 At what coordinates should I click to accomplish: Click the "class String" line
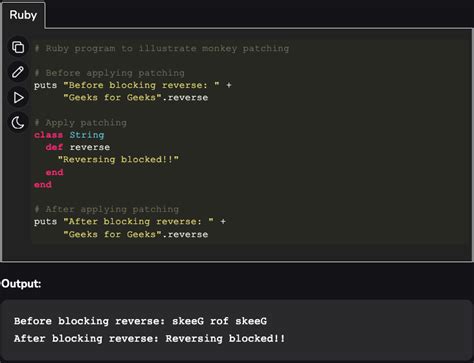coord(69,135)
